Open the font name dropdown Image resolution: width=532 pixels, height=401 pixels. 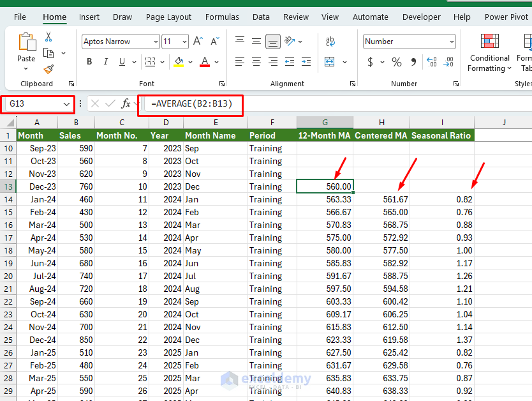[156, 42]
